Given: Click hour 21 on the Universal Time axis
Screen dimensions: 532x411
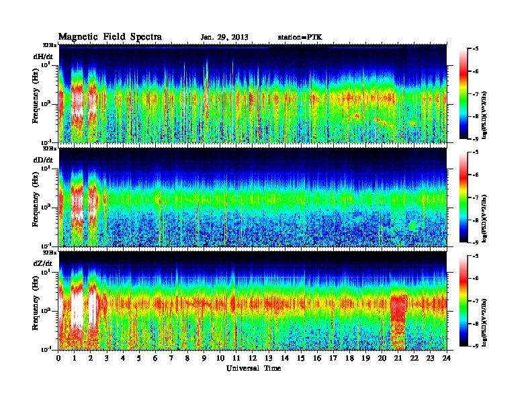Looking at the screenshot, I should point(398,358).
